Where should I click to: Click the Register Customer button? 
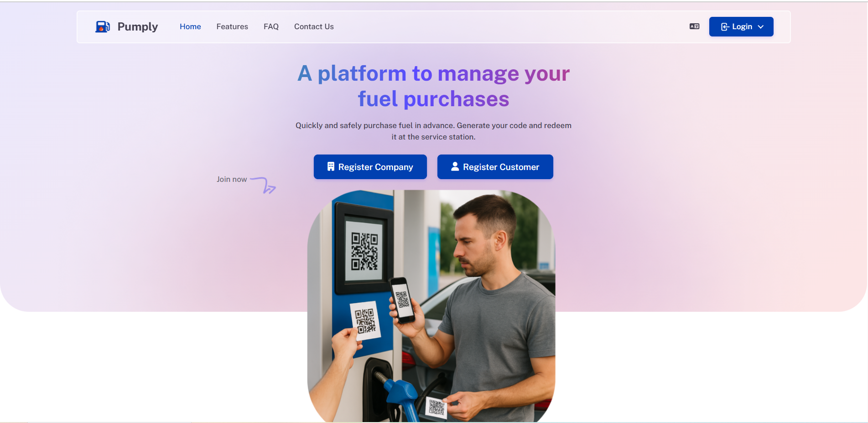click(x=495, y=167)
